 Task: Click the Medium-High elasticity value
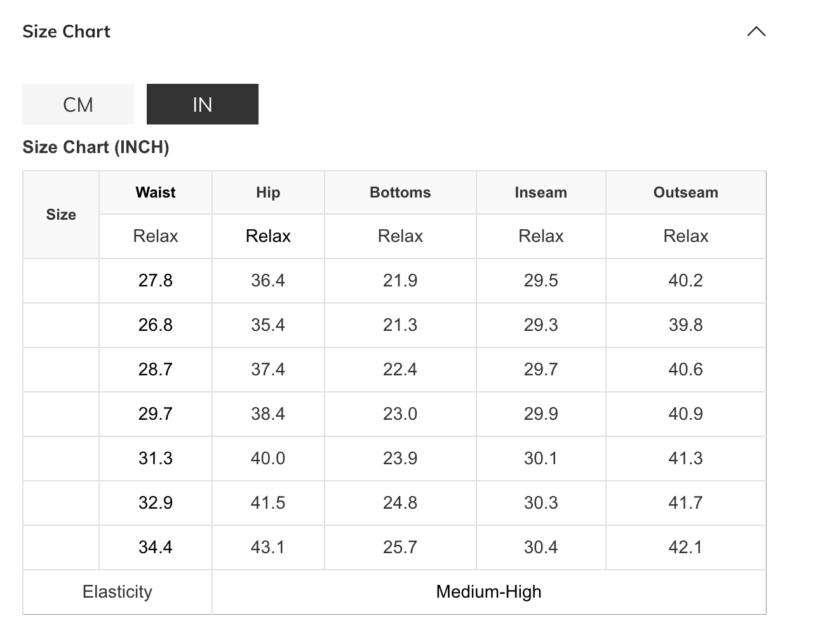(x=488, y=592)
